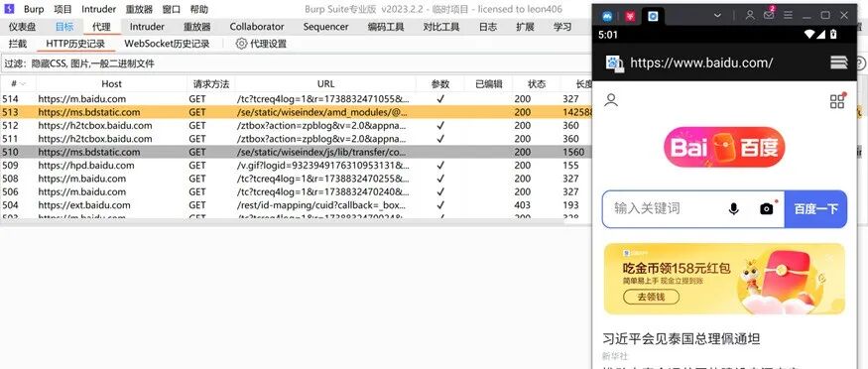Open 拦截 sub-tab
This screenshot has height=369, width=868.
pyautogui.click(x=18, y=44)
